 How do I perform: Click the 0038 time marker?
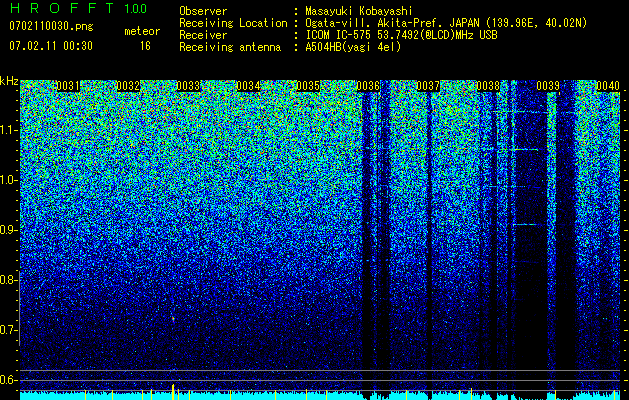point(488,86)
